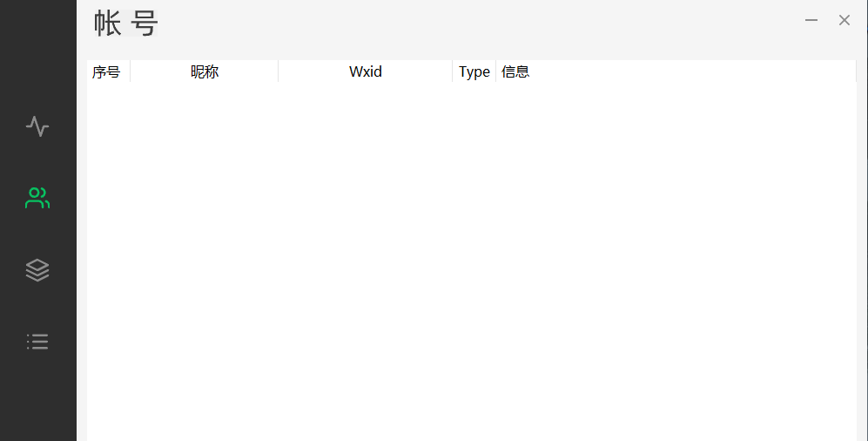Click the empty account list area
Image resolution: width=868 pixels, height=441 pixels.
pos(470,261)
